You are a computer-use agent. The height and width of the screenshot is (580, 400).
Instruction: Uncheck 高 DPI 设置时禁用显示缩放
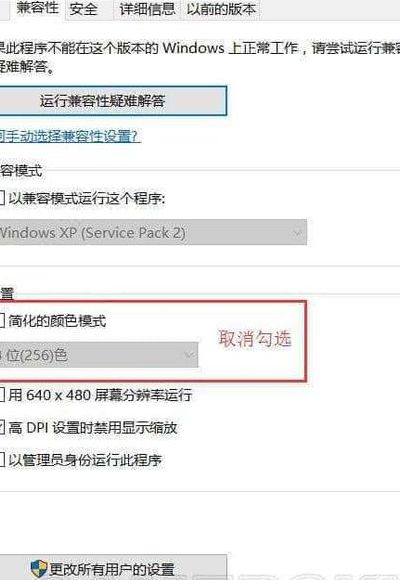tap(1, 428)
